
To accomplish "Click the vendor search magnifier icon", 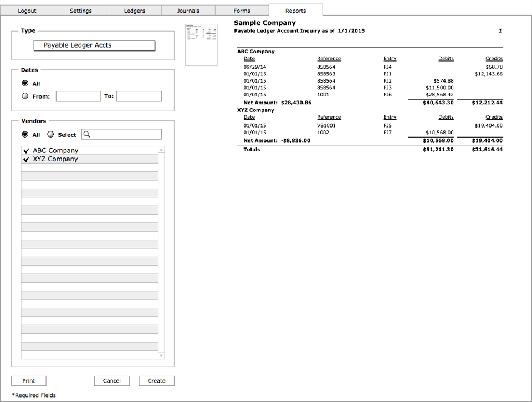I will coord(87,134).
